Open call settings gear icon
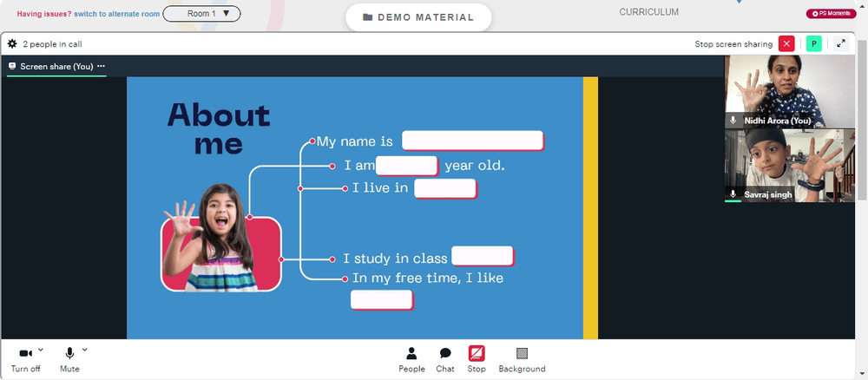The width and height of the screenshot is (868, 380). (12, 43)
